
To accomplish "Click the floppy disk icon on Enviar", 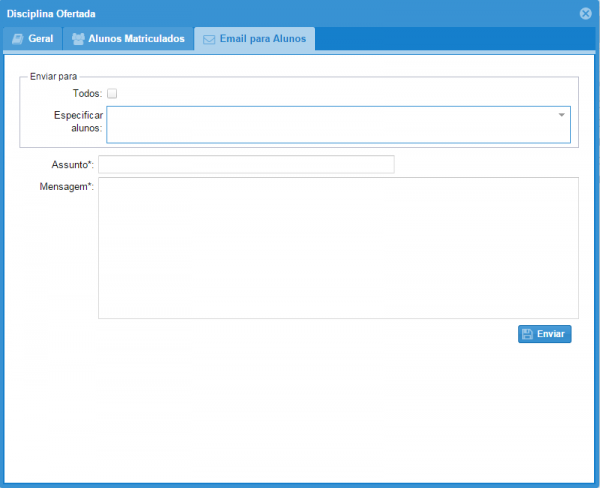I will pyautogui.click(x=527, y=334).
